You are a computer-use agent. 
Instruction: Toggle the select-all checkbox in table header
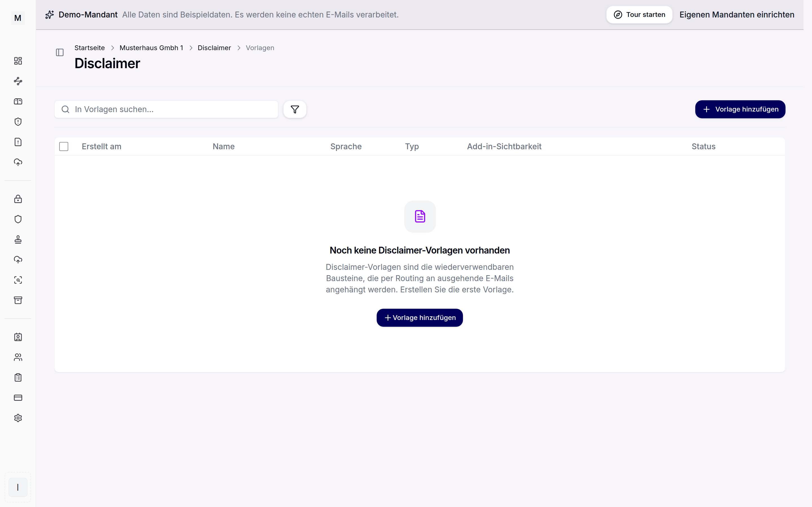[x=64, y=146]
